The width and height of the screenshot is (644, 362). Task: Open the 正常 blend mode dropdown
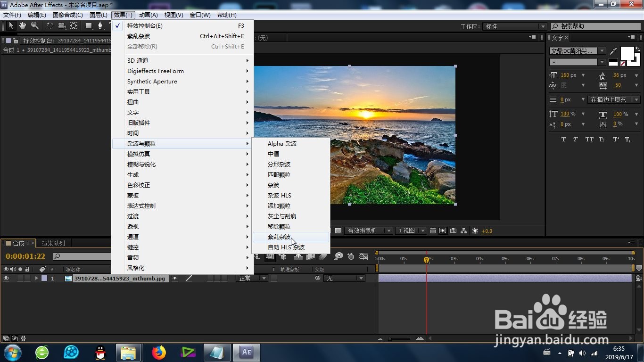[252, 278]
